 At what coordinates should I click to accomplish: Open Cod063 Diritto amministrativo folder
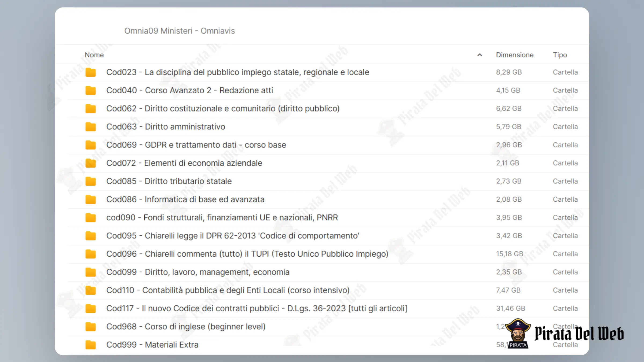click(166, 127)
